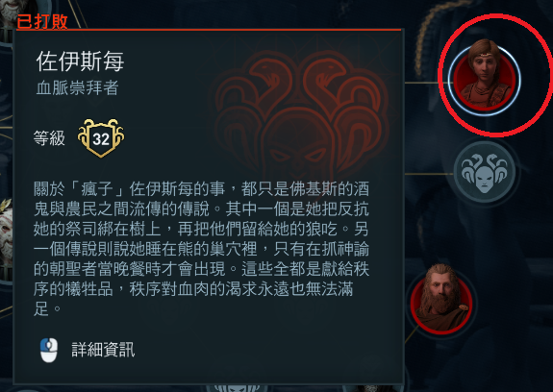Select the white-masked cultist at left edge
This screenshot has width=553, height=392.
6,233
